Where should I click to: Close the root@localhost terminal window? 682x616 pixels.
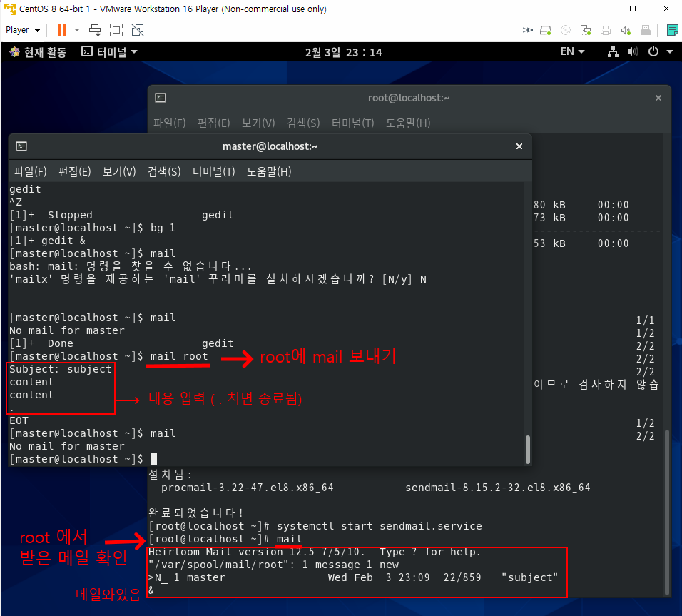point(658,98)
